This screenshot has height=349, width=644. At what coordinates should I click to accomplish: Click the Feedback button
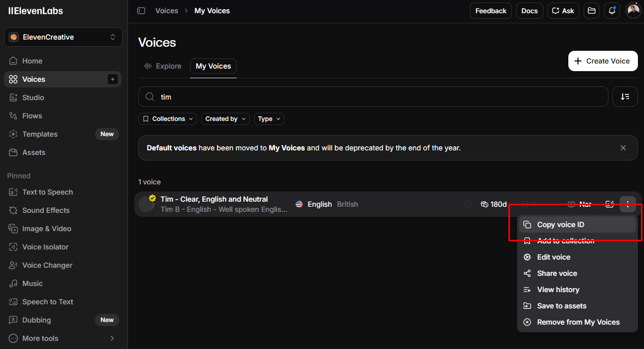click(x=491, y=11)
